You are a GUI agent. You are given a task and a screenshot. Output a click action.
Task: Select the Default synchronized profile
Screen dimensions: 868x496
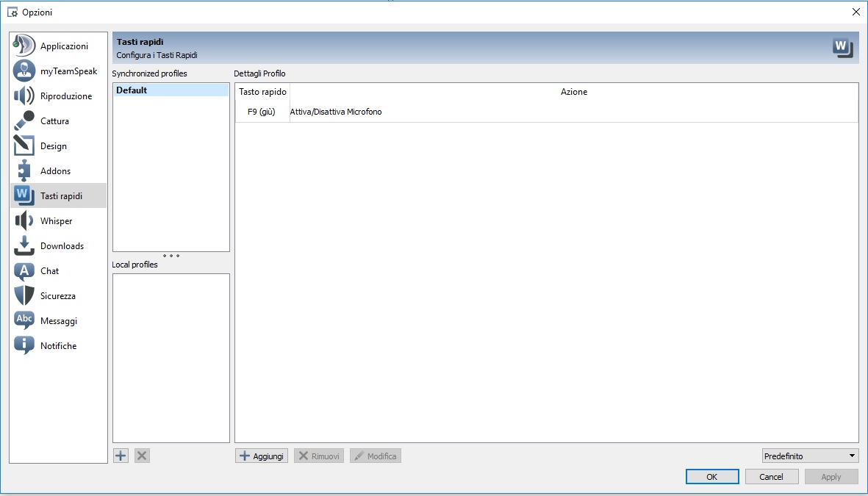point(171,90)
